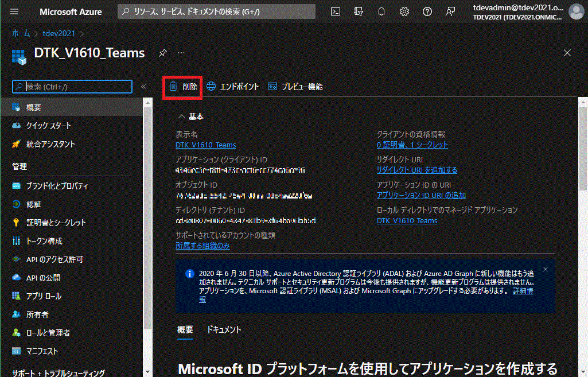Click the アプリ ロール icon
This screenshot has width=588, height=377.
pos(16,296)
